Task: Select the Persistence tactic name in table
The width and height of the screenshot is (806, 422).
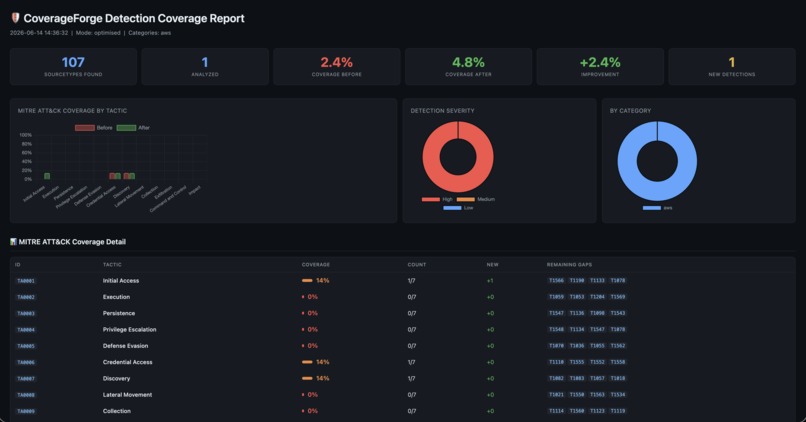Action: click(119, 313)
